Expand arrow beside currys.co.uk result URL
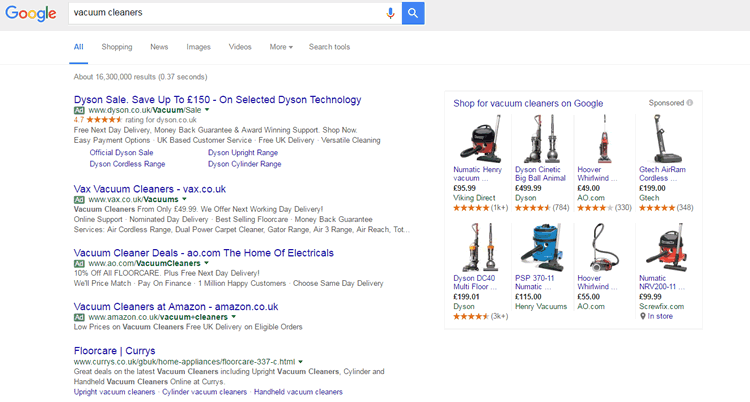Viewport: 750px width, 402px height. click(301, 361)
